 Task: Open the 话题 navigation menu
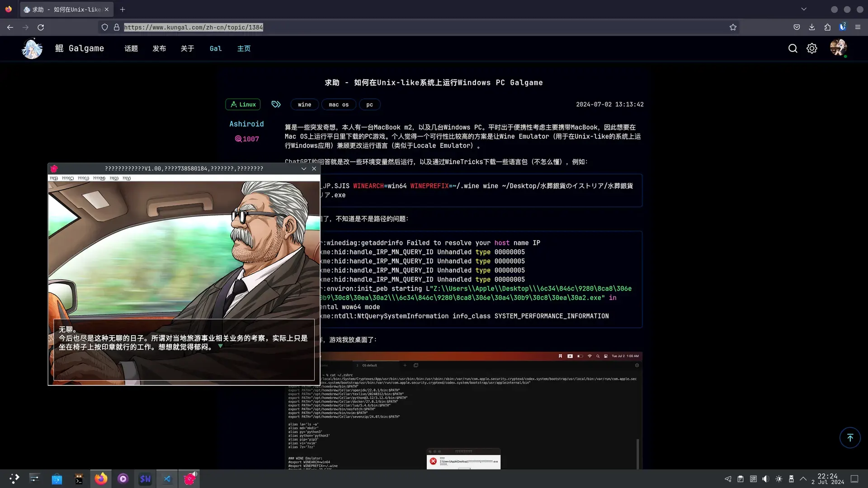(x=131, y=48)
